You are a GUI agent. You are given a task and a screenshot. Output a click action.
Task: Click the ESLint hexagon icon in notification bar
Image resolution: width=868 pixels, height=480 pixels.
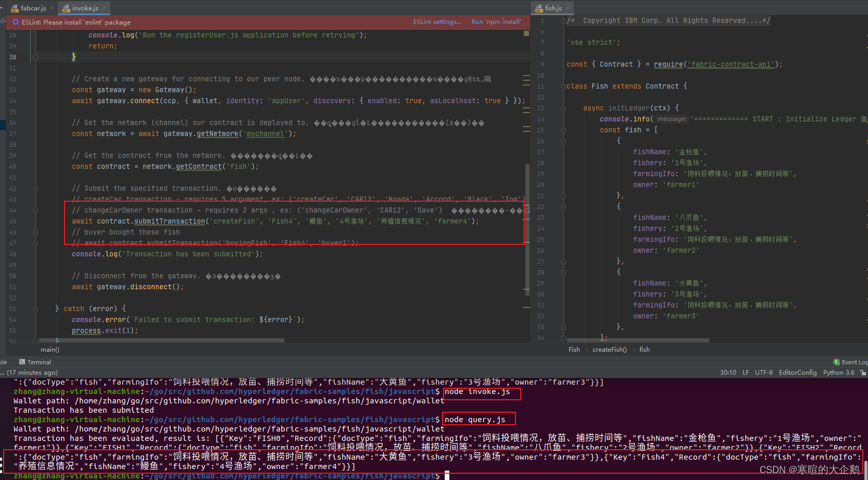(x=16, y=22)
